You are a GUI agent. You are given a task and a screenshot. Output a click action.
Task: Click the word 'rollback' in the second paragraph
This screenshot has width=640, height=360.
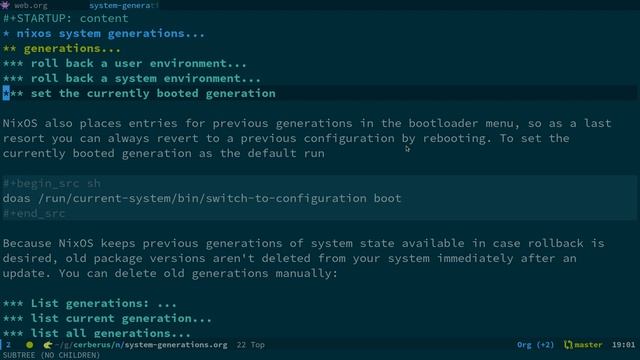pos(556,243)
